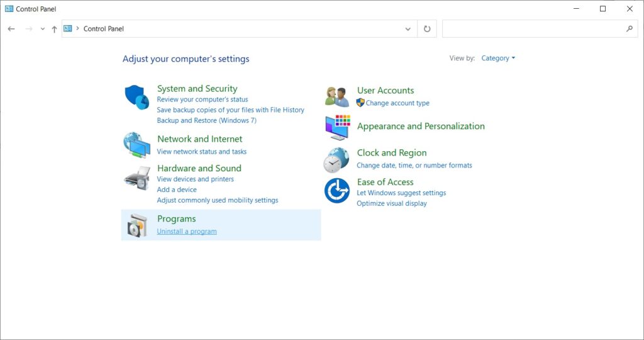Screen dimensions: 644x340
Task: Open the User Accounts people icon
Action: (x=337, y=97)
